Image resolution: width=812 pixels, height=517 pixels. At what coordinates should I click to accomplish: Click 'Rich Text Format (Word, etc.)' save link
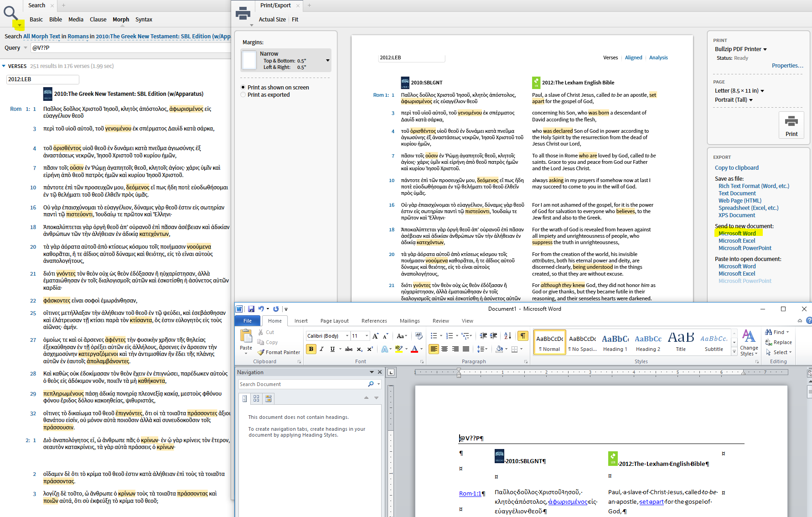[754, 186]
